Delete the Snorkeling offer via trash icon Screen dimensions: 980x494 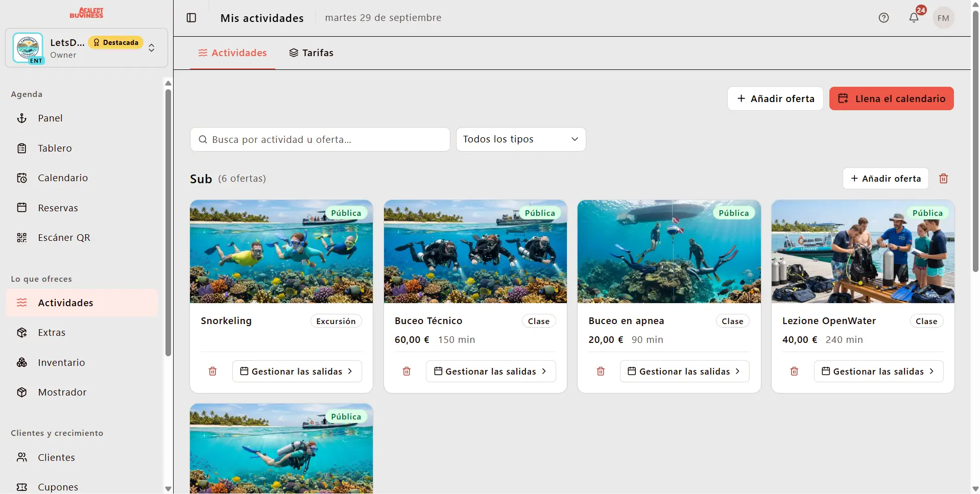(212, 372)
